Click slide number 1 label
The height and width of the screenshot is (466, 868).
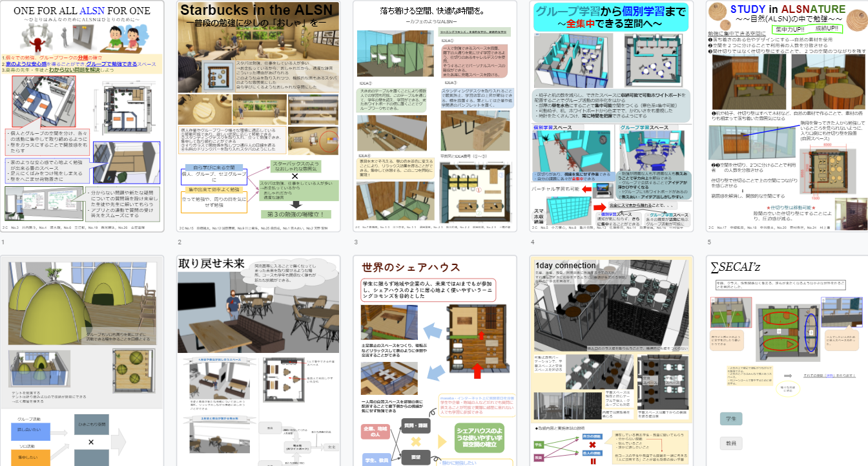pyautogui.click(x=3, y=242)
